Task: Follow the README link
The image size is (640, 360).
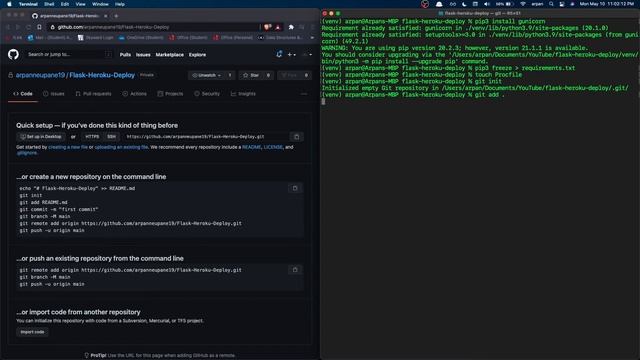Action: [x=251, y=147]
